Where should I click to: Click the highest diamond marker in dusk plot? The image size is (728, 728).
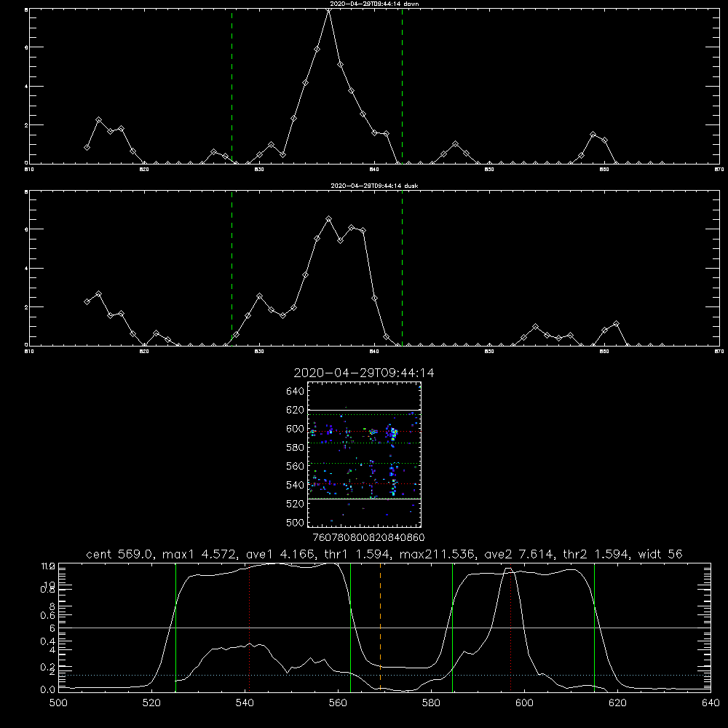click(x=329, y=218)
